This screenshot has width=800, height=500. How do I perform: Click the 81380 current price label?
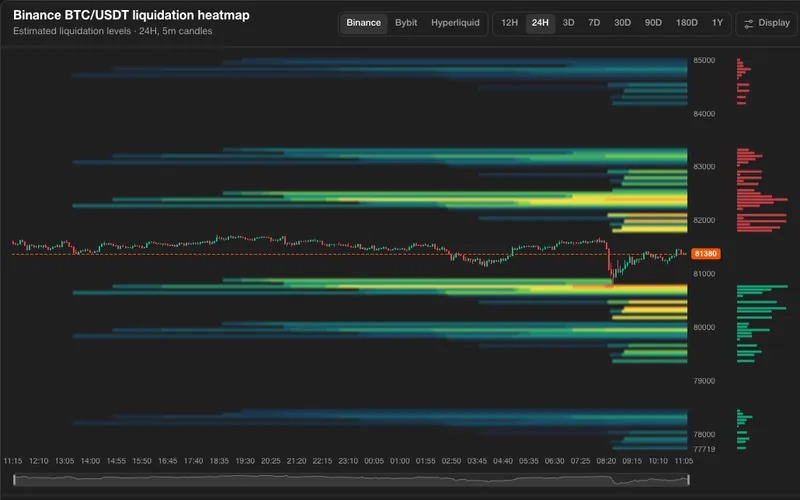(706, 254)
